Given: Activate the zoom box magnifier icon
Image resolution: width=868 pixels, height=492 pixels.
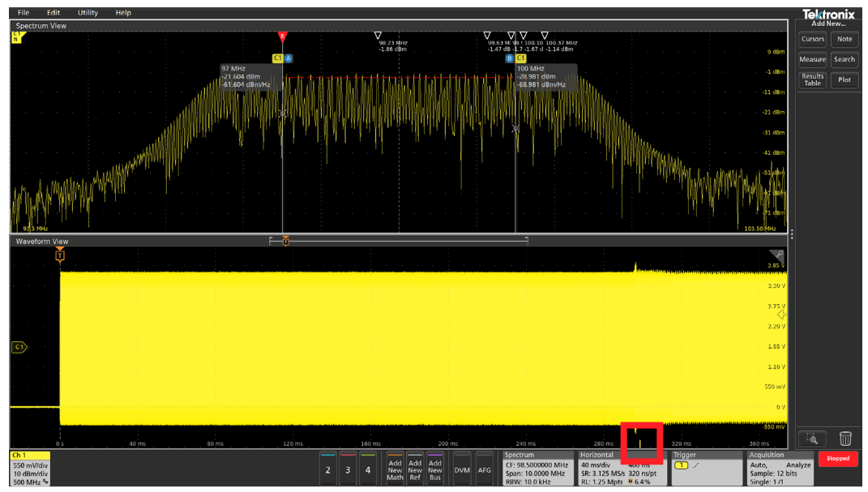Looking at the screenshot, I should [x=812, y=439].
